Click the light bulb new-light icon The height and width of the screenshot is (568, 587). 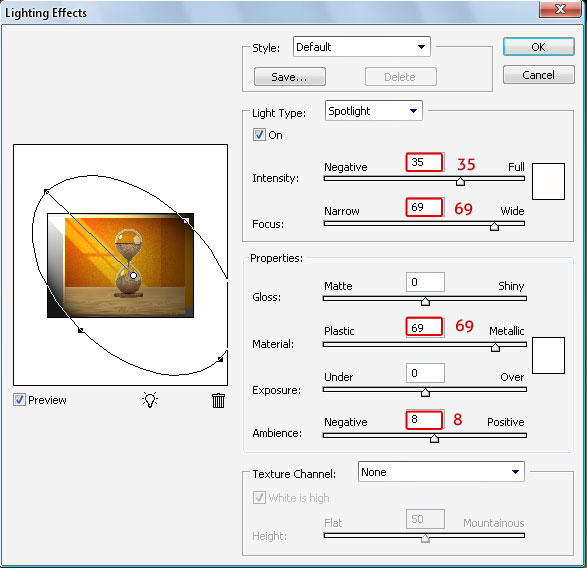pos(150,400)
